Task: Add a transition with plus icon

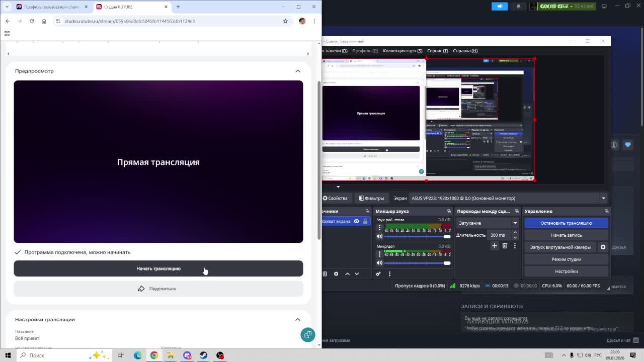Action: click(495, 245)
